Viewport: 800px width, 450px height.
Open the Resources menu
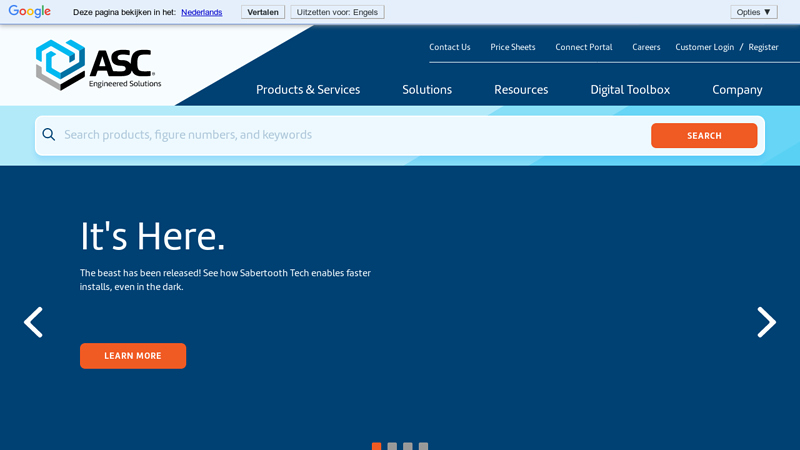tap(521, 90)
